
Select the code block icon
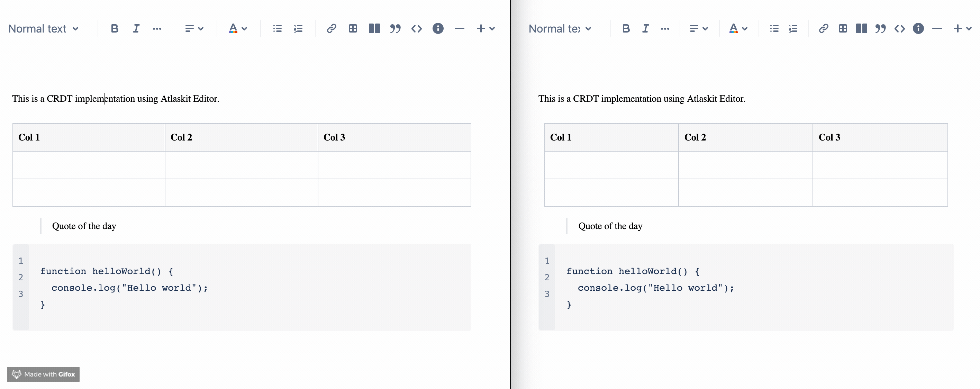416,28
